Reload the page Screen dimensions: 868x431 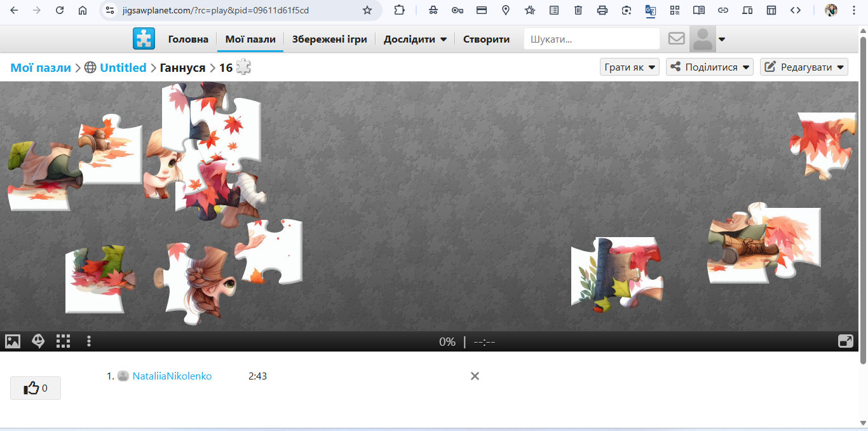(60, 10)
